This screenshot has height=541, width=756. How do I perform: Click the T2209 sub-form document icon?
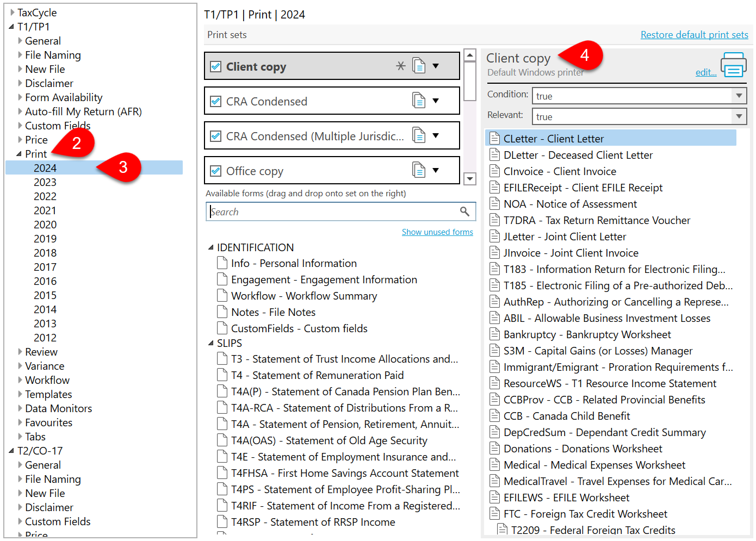click(502, 530)
